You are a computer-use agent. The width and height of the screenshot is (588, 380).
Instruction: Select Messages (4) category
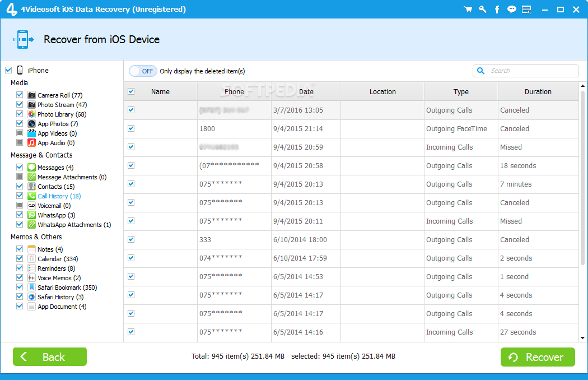click(x=55, y=168)
